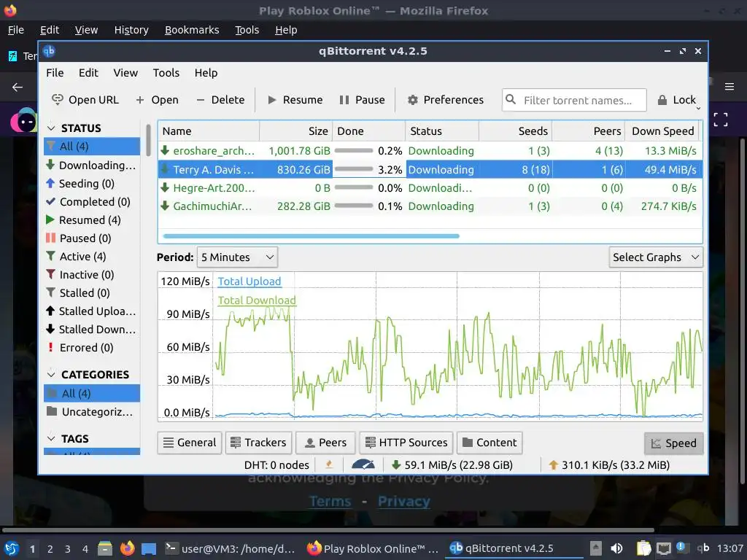Toggle the Total Download graph legend
Screen dimensions: 747x560
point(257,300)
